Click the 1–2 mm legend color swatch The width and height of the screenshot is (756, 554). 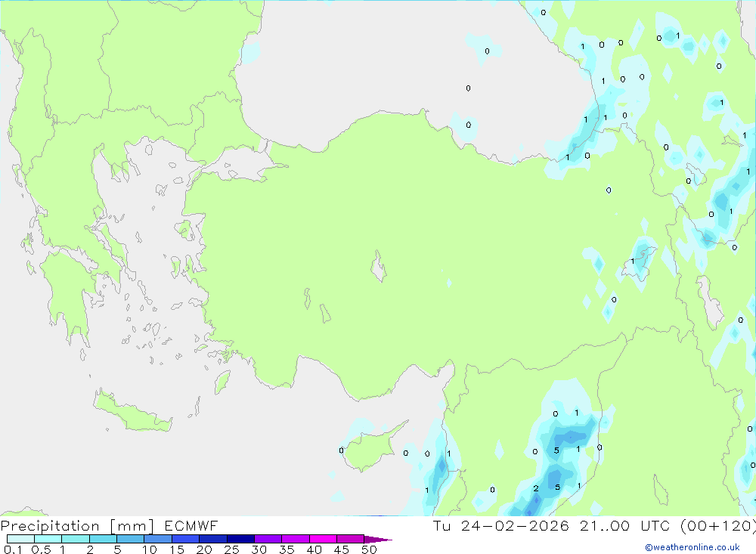(x=76, y=539)
